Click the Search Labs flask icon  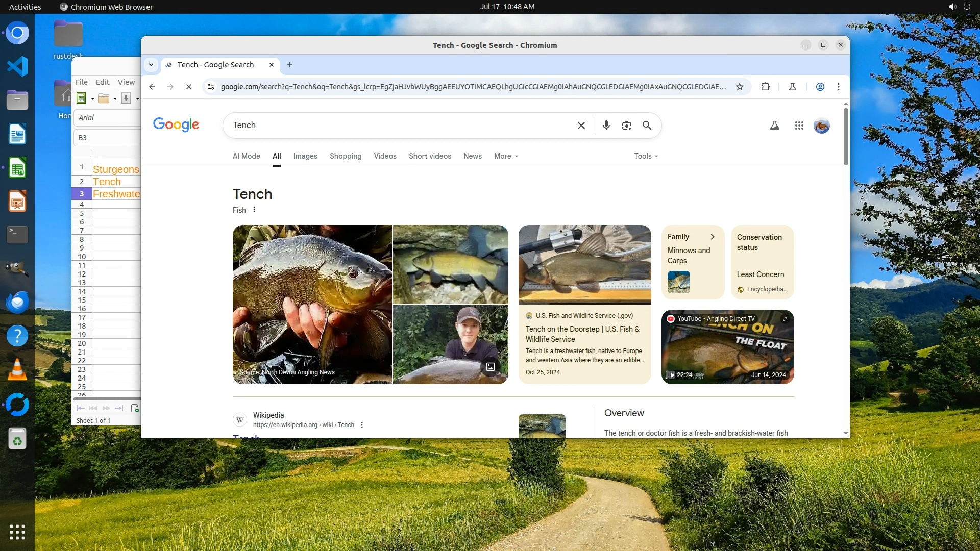774,126
